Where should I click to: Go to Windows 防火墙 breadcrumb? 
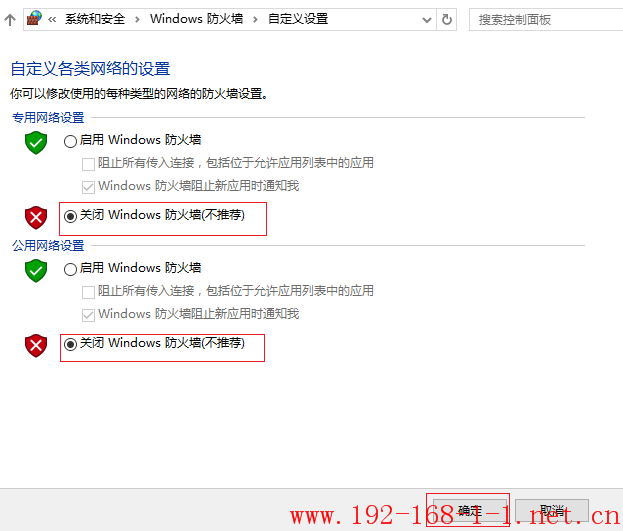coord(196,19)
